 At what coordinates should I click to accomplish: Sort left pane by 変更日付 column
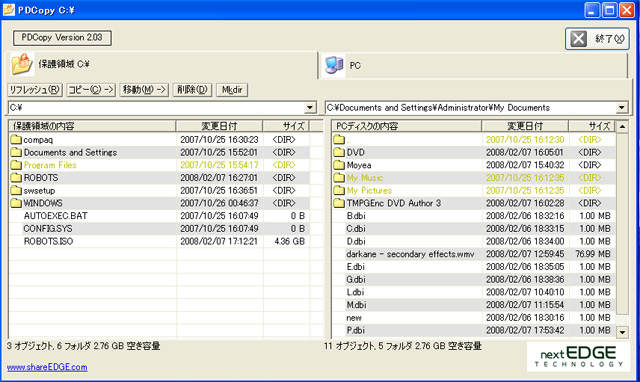(220, 126)
